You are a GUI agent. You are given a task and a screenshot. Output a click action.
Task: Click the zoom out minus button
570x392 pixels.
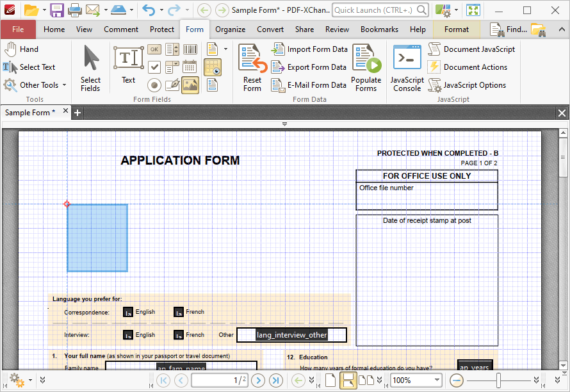click(457, 380)
